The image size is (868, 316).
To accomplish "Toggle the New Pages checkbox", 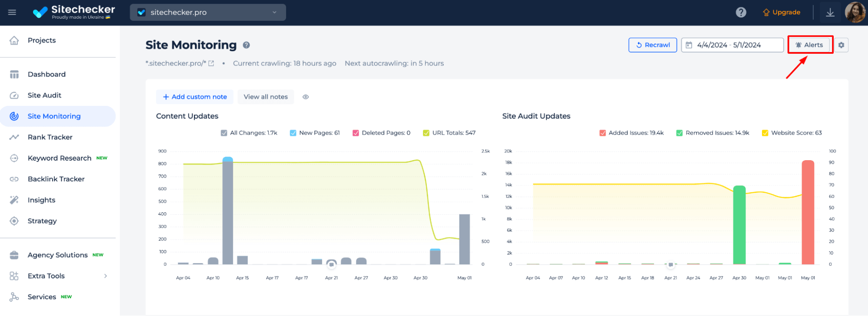I will (x=293, y=133).
